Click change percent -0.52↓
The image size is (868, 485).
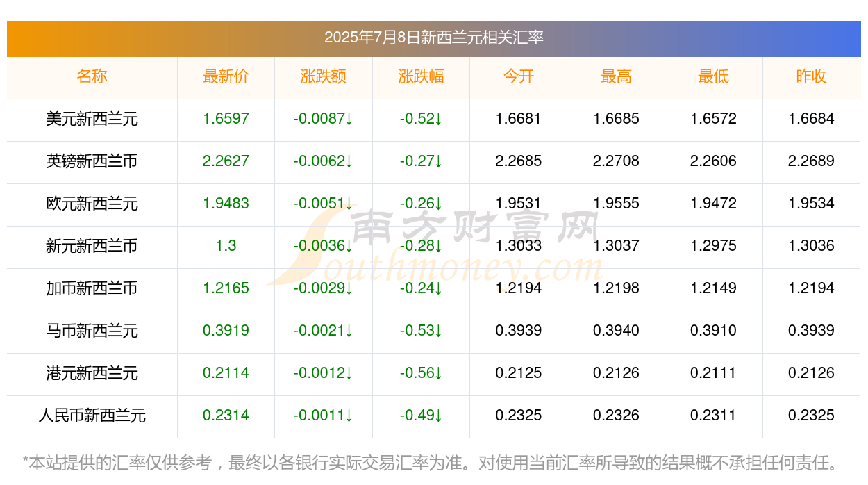[x=421, y=119]
